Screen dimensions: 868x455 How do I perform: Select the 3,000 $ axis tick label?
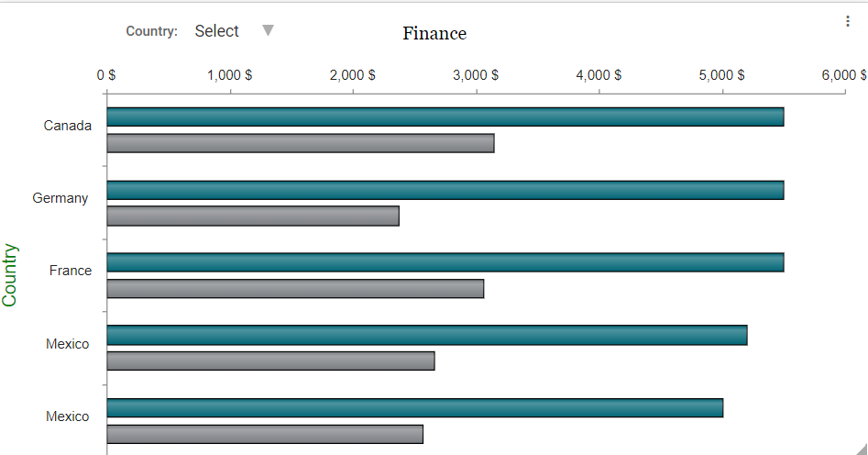(476, 75)
